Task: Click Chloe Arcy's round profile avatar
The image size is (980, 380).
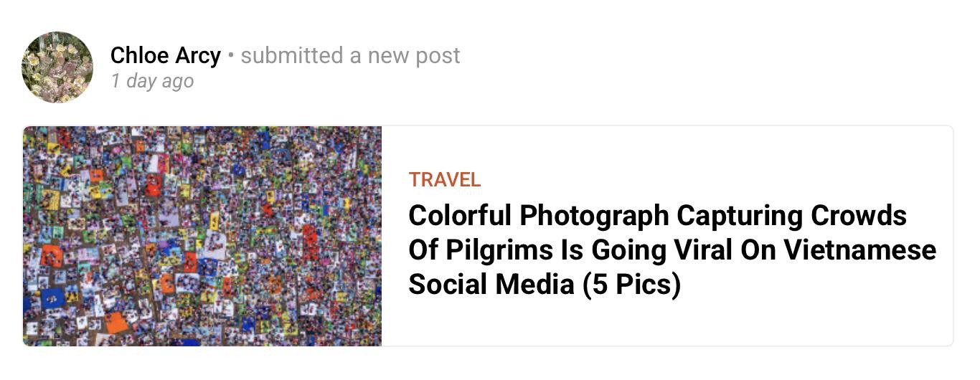Action: coord(57,67)
